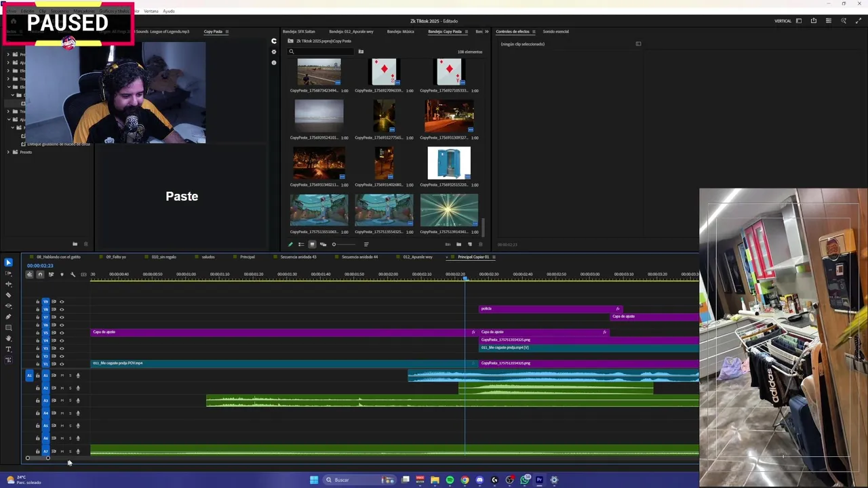
Task: Click the add marker icon in timeline
Action: [x=62, y=274]
